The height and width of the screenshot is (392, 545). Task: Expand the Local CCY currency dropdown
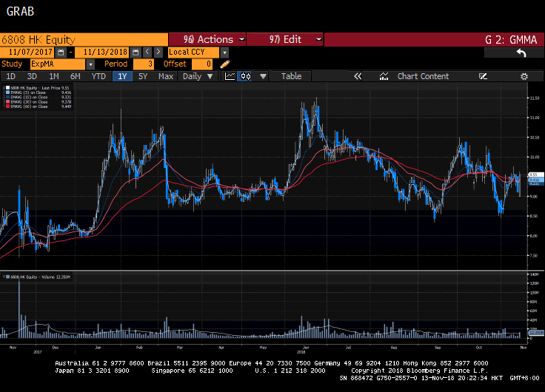point(224,53)
